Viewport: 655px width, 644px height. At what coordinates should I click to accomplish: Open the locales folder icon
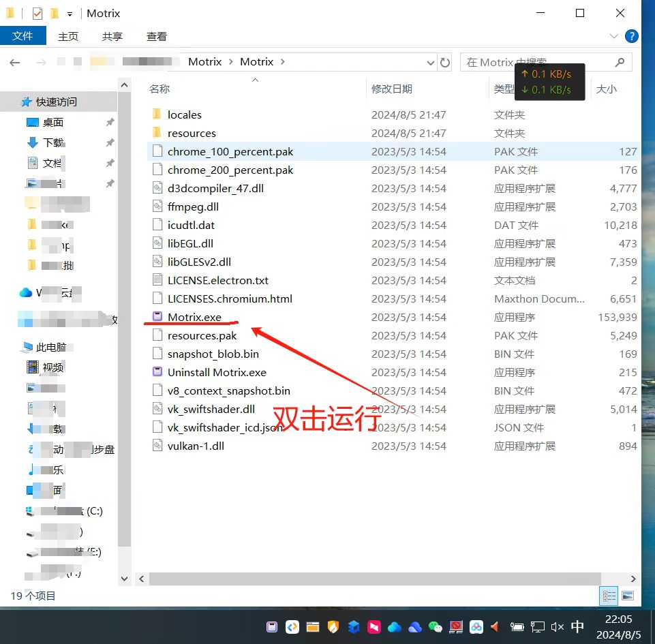(157, 114)
